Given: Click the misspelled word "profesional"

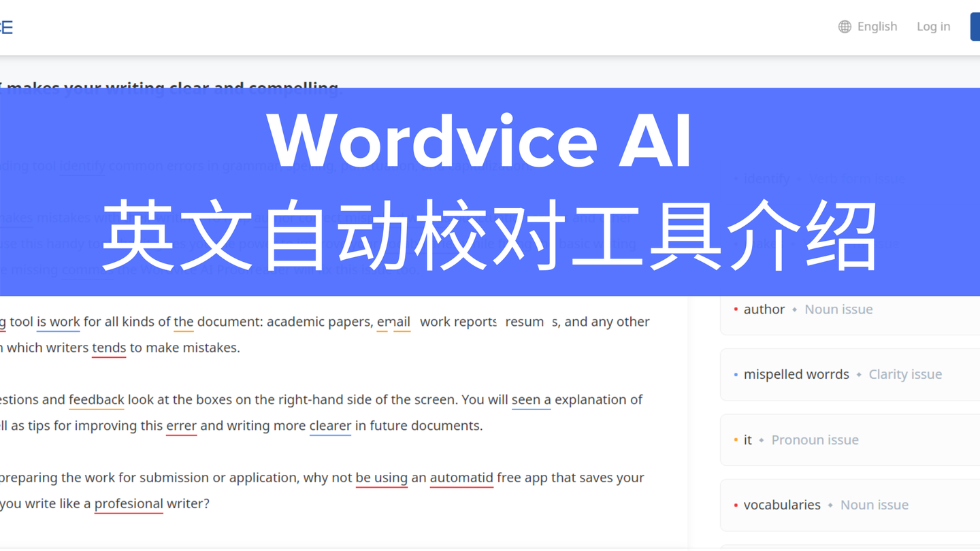Looking at the screenshot, I should click(129, 504).
